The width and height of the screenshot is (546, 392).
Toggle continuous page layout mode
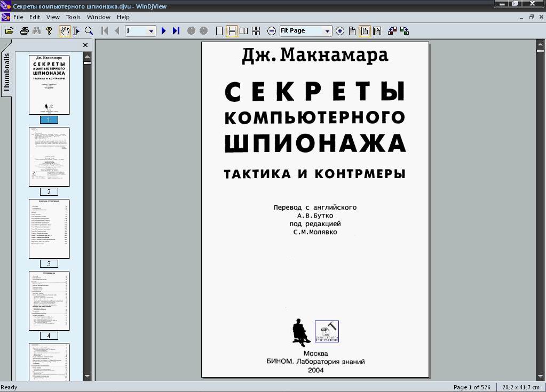click(232, 31)
